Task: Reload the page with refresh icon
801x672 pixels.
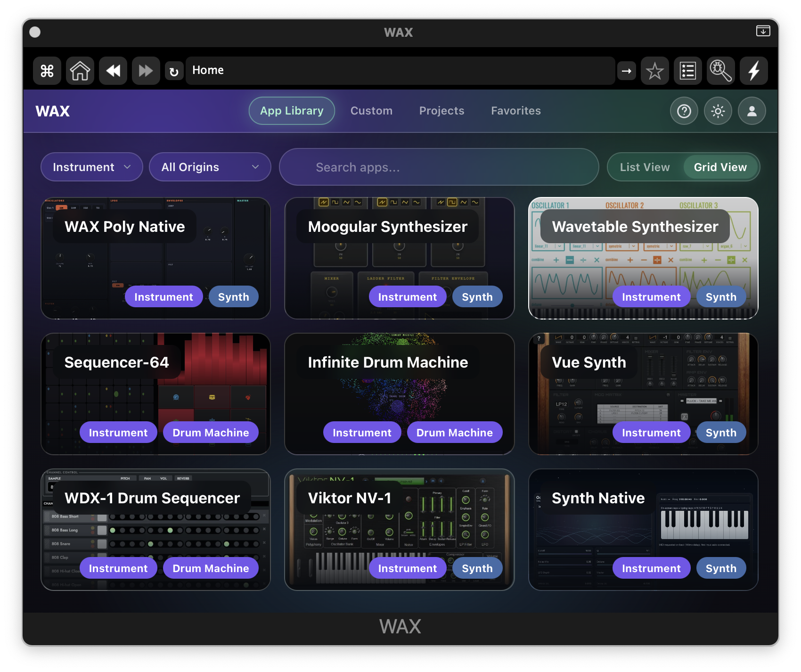Action: (174, 71)
